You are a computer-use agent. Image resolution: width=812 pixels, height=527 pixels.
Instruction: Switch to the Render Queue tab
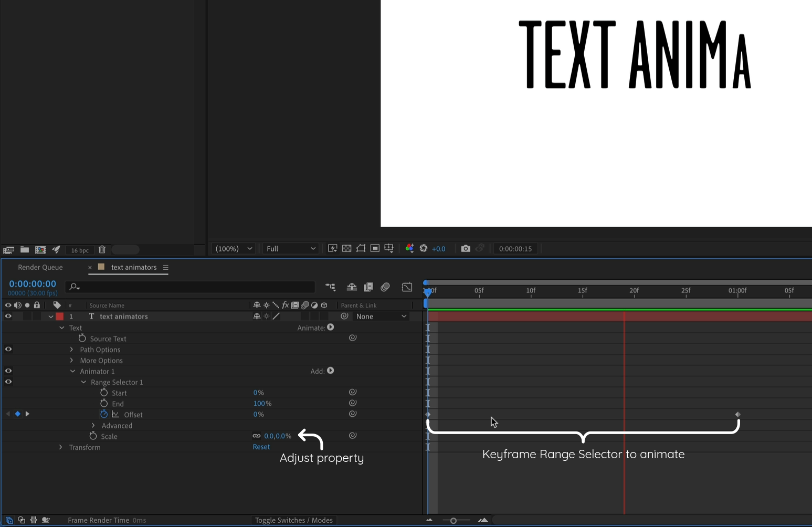[40, 267]
